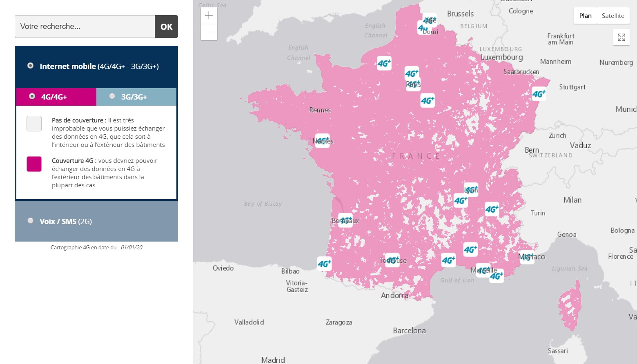This screenshot has width=637, height=364.
Task: Click the 'Cartographie 4G en date du' note
Action: [x=96, y=247]
